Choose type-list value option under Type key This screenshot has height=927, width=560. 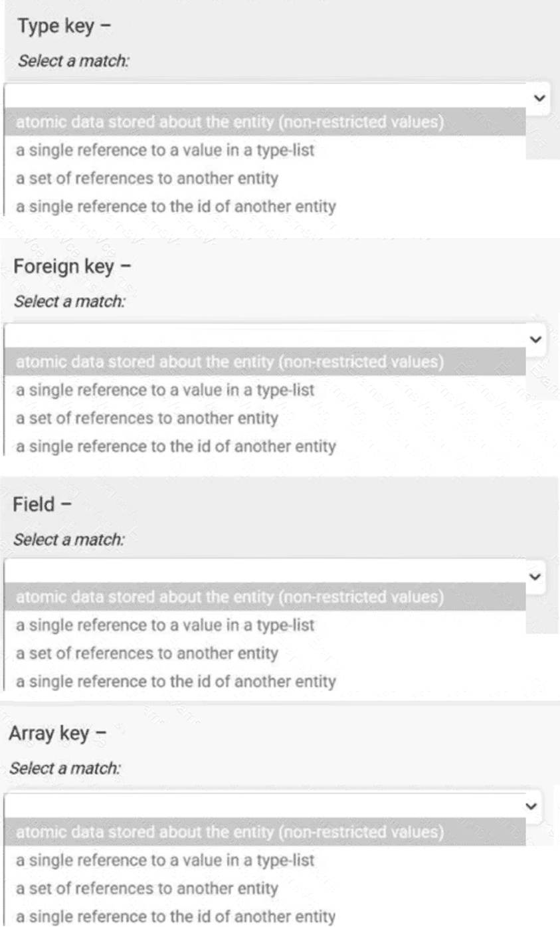[165, 150]
